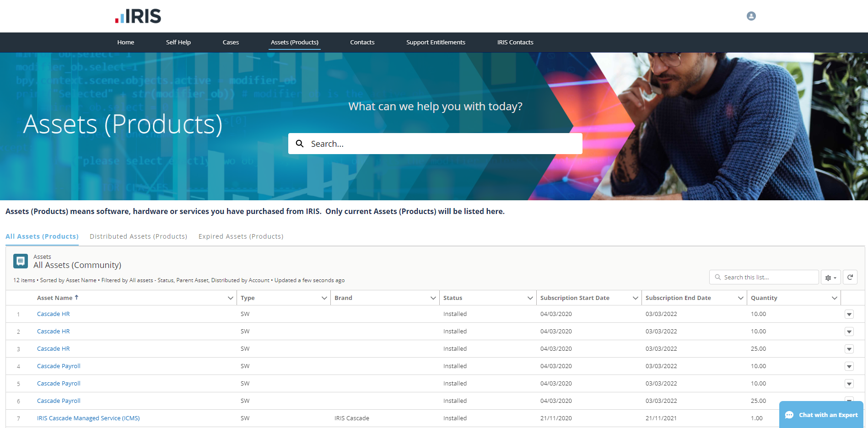Open Cascade HR link in row 2
Viewport: 868px width, 428px height.
tap(54, 331)
